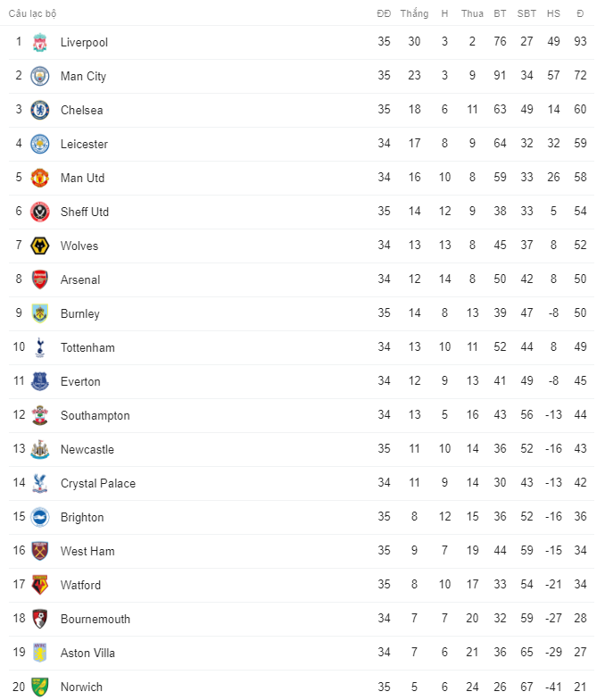Image resolution: width=605 pixels, height=700 pixels.
Task: Open the Burnley team name link
Action: pyautogui.click(x=80, y=313)
